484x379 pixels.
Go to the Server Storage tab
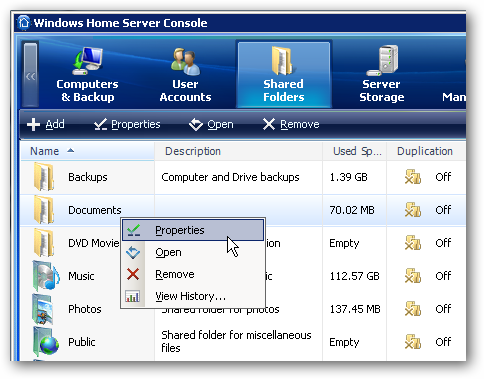tap(382, 75)
